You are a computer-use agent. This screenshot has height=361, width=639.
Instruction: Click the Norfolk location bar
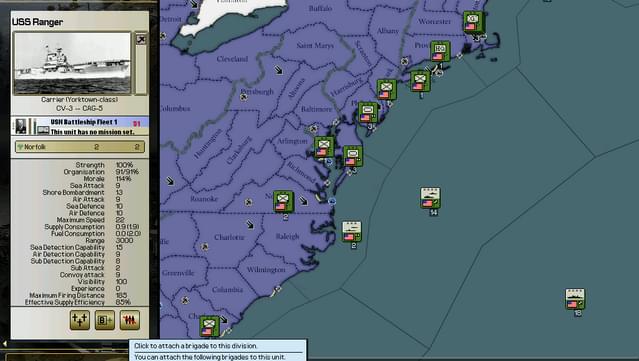click(x=80, y=147)
